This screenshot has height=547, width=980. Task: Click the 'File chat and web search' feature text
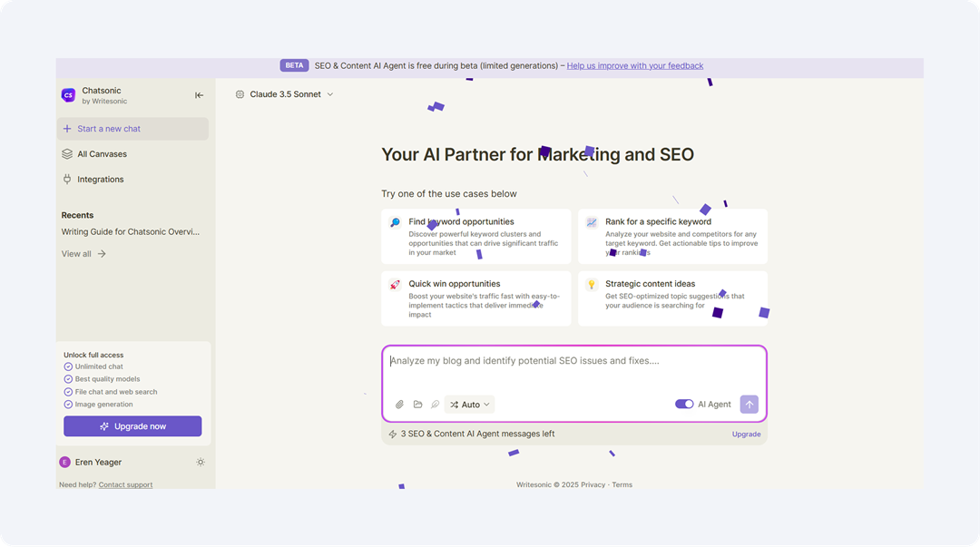point(116,392)
